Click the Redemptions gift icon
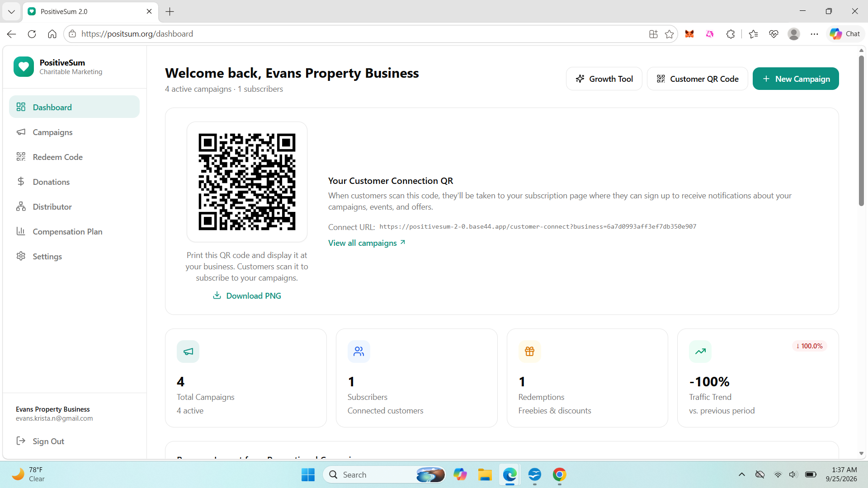The width and height of the screenshot is (868, 488). click(x=530, y=352)
